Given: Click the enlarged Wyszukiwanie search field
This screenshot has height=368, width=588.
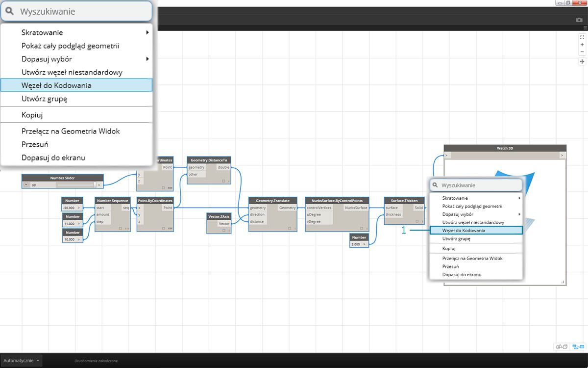Looking at the screenshot, I should pyautogui.click(x=76, y=11).
